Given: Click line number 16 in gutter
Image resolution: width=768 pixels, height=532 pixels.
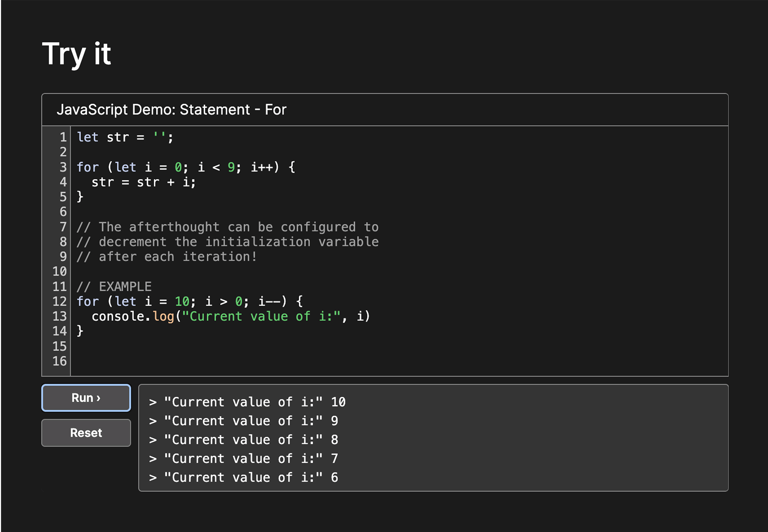Looking at the screenshot, I should tap(60, 361).
